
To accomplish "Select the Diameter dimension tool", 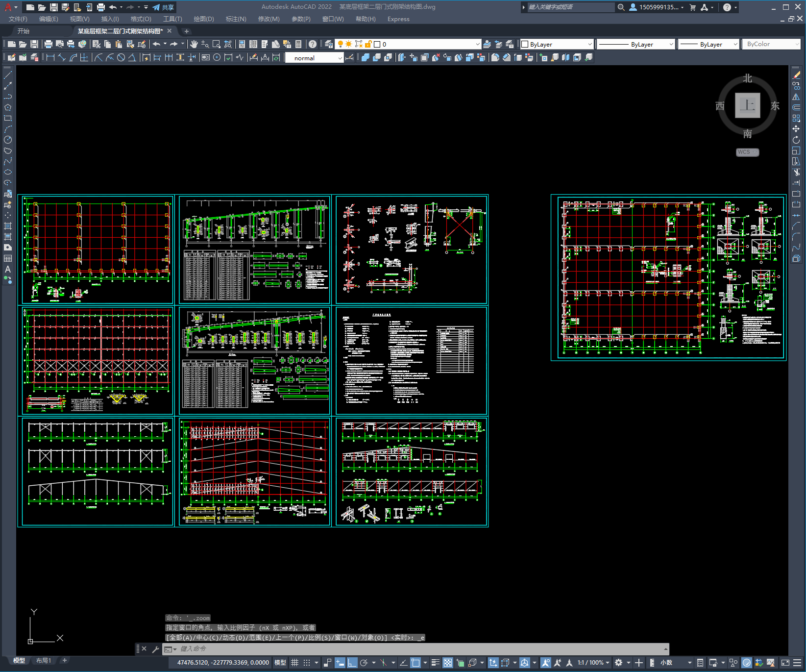I will (121, 57).
